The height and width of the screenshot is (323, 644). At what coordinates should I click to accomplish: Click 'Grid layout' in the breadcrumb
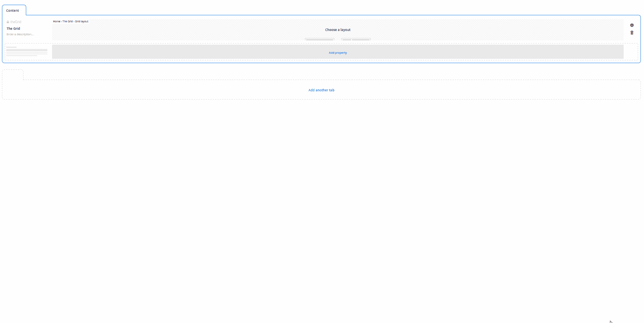pos(82,22)
